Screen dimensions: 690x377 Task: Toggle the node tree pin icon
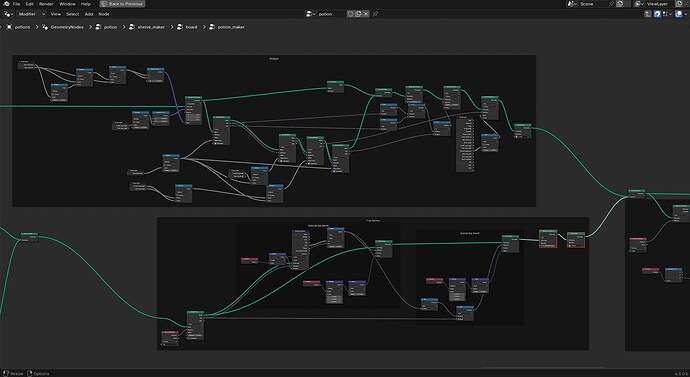coord(375,14)
